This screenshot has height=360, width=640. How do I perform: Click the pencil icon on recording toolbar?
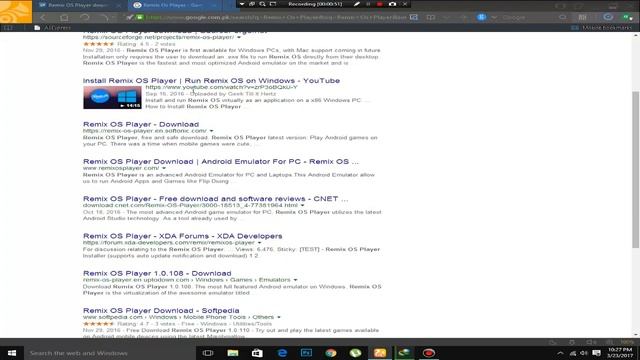tap(357, 4)
